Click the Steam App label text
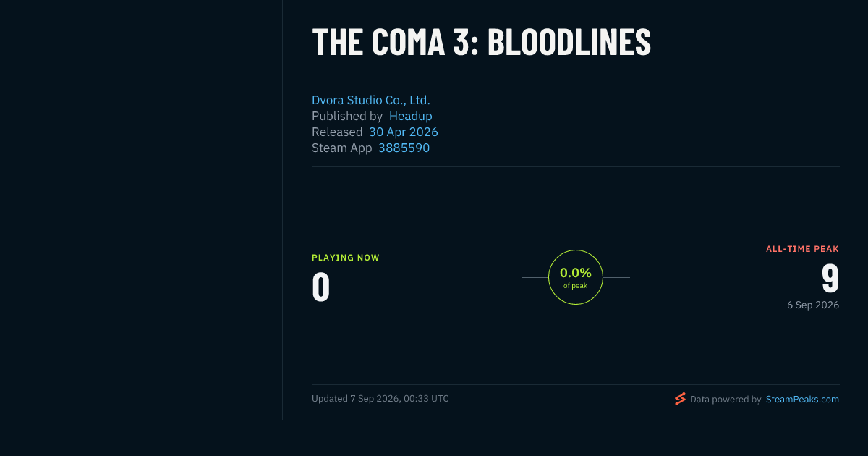The height and width of the screenshot is (456, 868). [342, 148]
